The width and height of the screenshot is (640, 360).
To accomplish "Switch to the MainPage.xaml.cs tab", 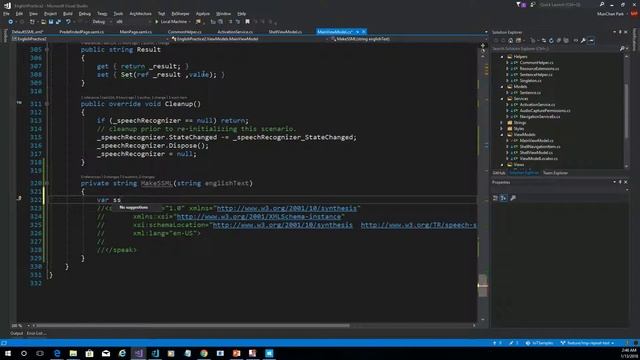I will [136, 31].
